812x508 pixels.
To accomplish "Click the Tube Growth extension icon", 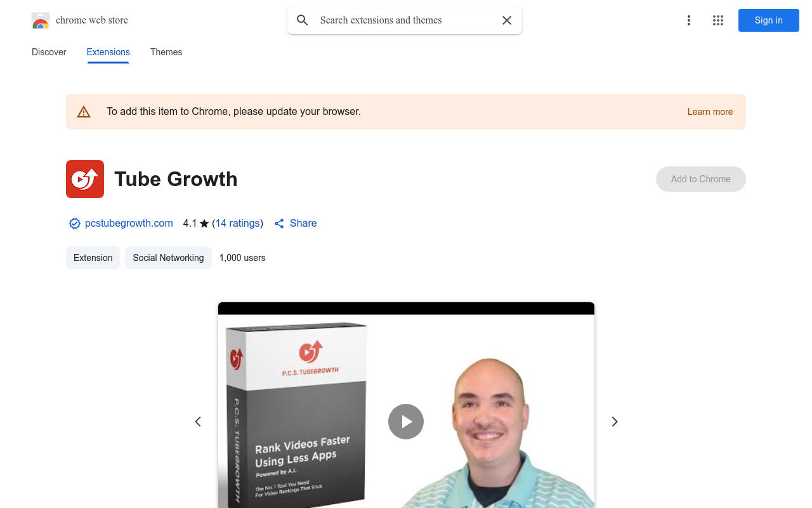I will [x=85, y=179].
